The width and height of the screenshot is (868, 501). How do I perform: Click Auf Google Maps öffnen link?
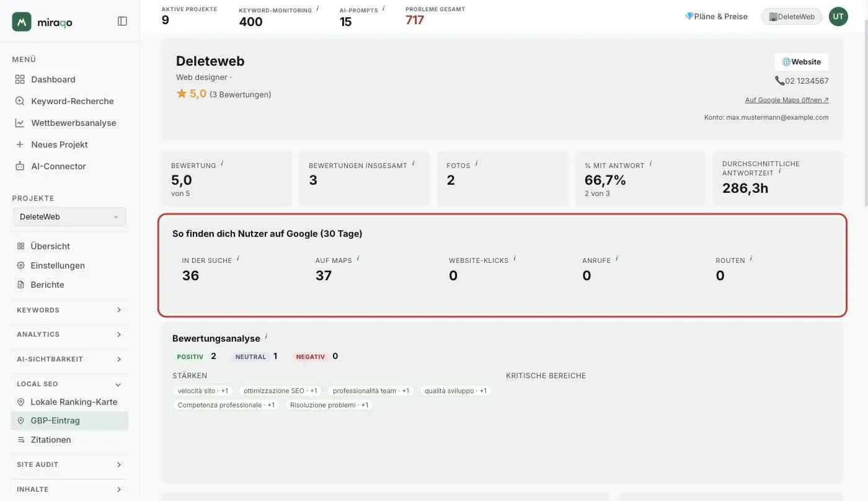787,100
